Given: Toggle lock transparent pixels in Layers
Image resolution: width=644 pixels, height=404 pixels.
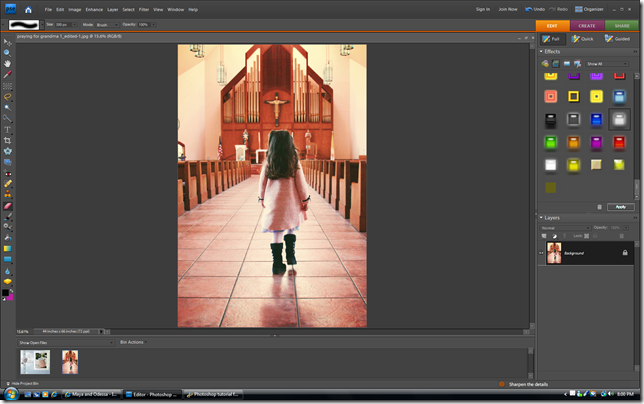Looking at the screenshot, I should pos(586,236).
